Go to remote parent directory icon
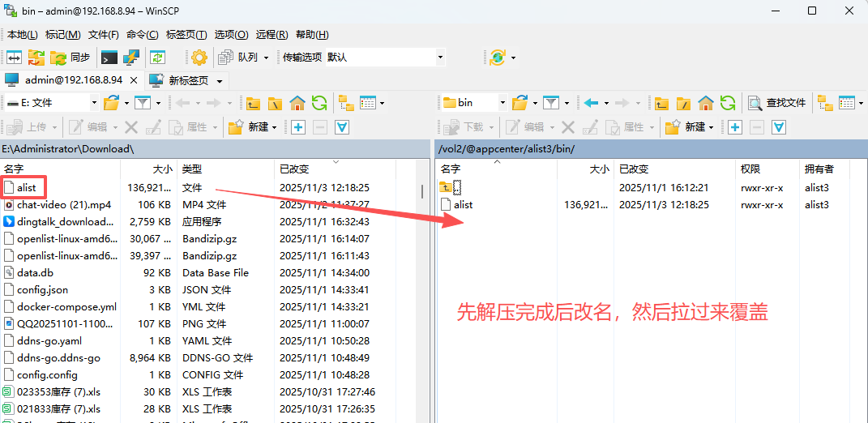Viewport: 868px width, 423px height. (x=661, y=103)
